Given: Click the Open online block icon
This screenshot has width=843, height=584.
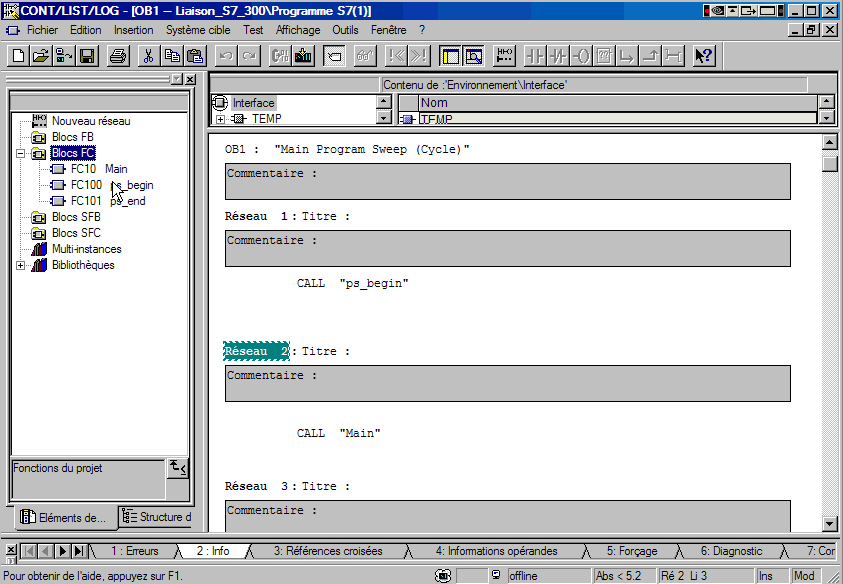Looking at the screenshot, I should tap(64, 56).
